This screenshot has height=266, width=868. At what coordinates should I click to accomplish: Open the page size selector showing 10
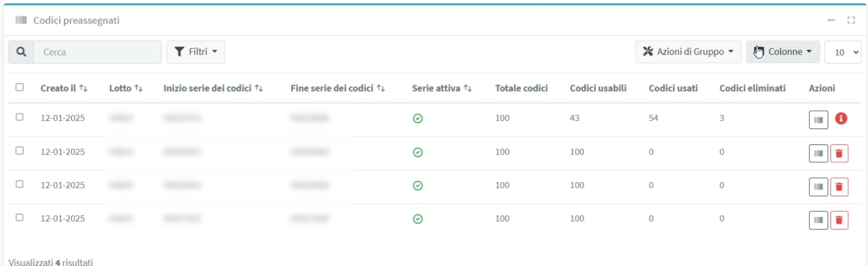[x=843, y=52]
